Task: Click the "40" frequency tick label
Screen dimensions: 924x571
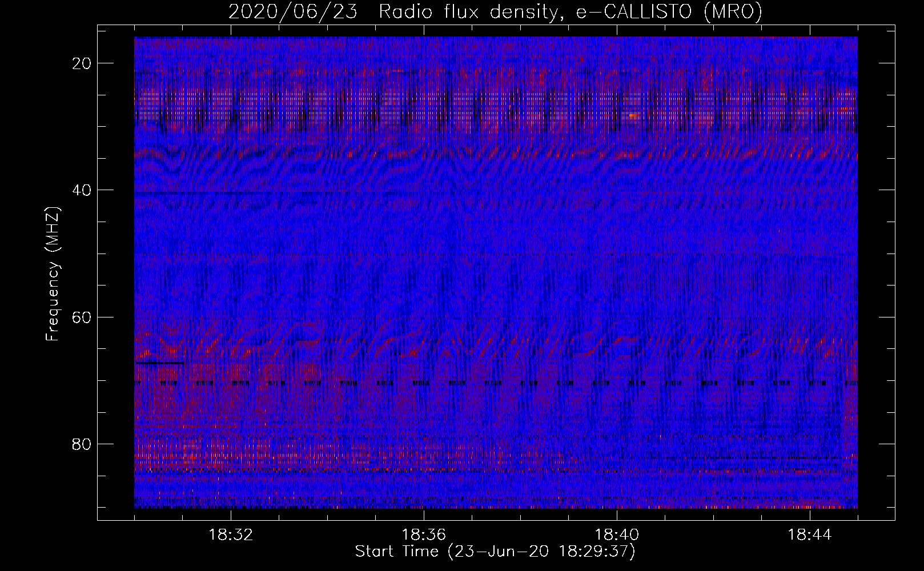Action: (x=82, y=190)
